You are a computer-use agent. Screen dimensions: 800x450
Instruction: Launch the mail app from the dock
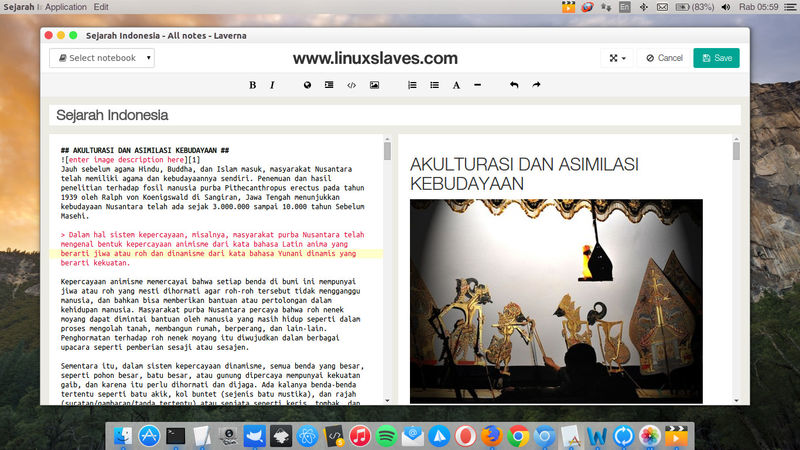tap(412, 436)
